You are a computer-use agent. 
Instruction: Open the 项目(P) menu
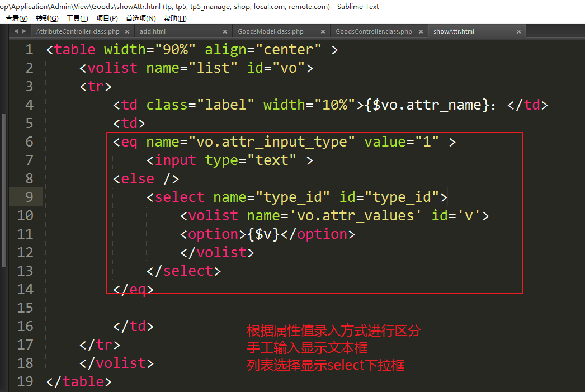pos(107,18)
